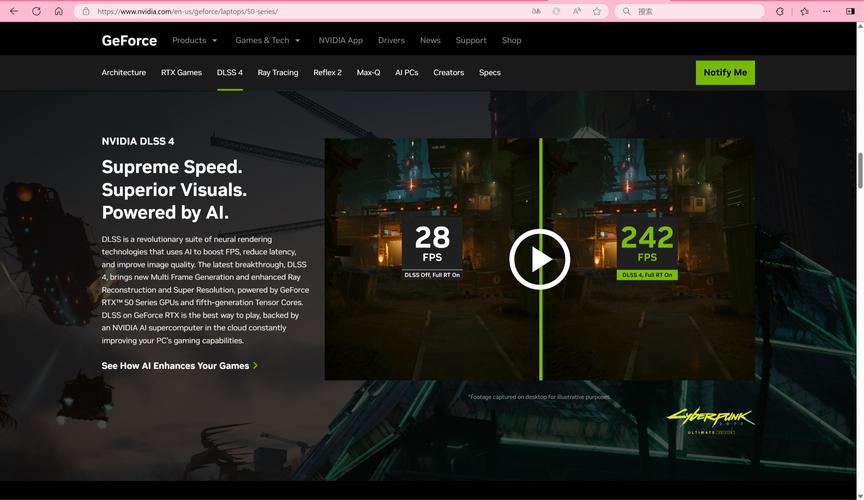This screenshot has height=500, width=864.
Task: Open the GeForce logo home link
Action: [x=129, y=40]
